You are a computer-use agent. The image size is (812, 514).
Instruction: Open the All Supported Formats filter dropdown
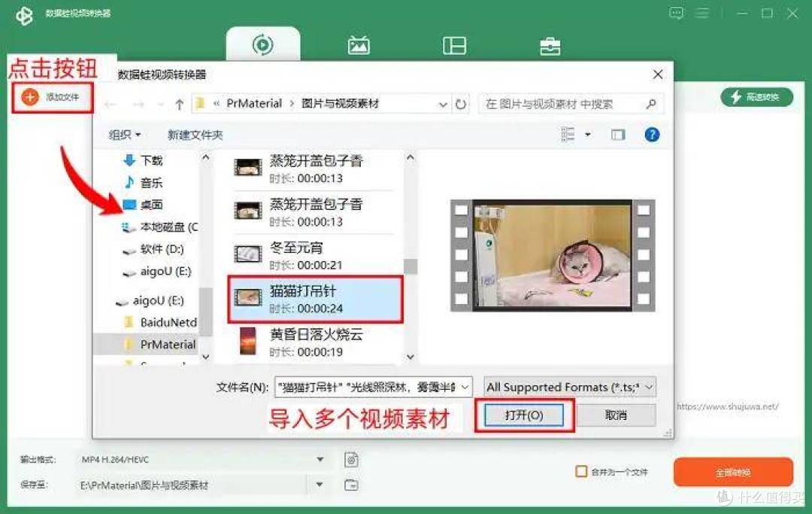coord(570,387)
